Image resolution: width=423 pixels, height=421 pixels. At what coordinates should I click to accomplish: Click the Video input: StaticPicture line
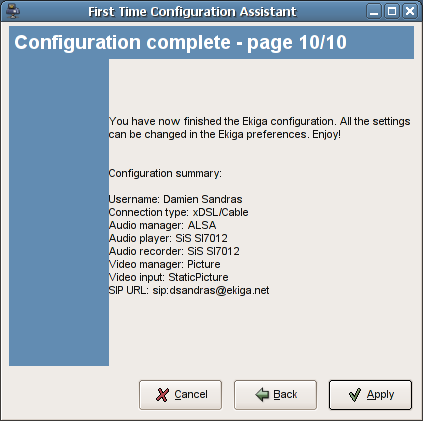(x=168, y=277)
